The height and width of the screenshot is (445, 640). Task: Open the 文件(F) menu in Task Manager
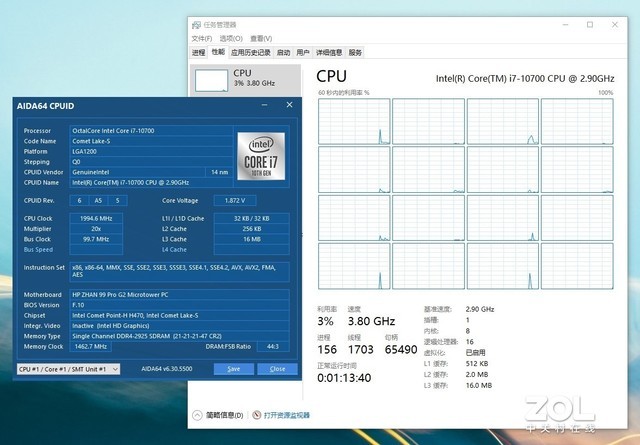point(202,38)
